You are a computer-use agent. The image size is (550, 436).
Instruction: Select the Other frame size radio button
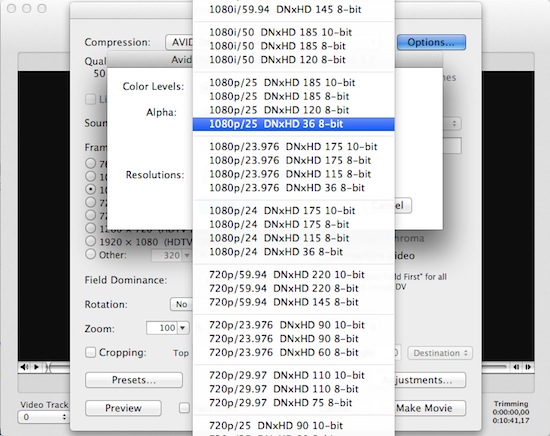(90, 254)
